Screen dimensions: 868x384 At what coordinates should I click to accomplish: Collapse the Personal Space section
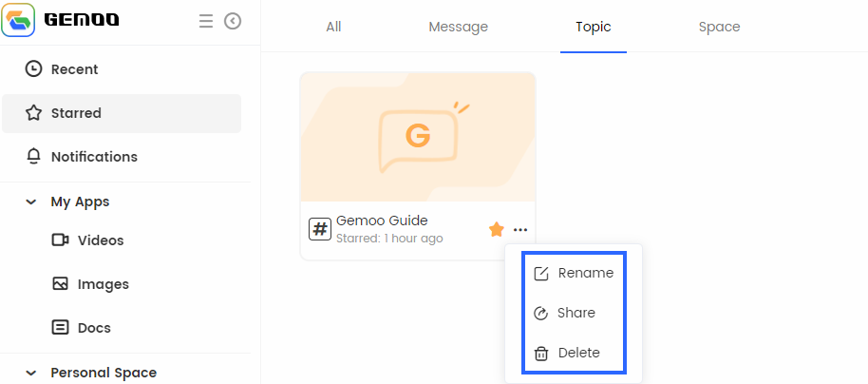pyautogui.click(x=31, y=373)
